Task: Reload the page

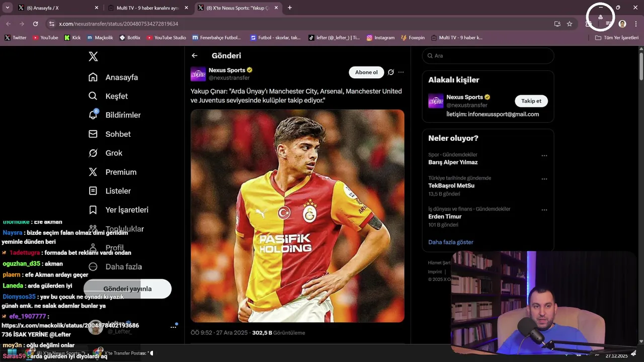Action: tap(35, 24)
